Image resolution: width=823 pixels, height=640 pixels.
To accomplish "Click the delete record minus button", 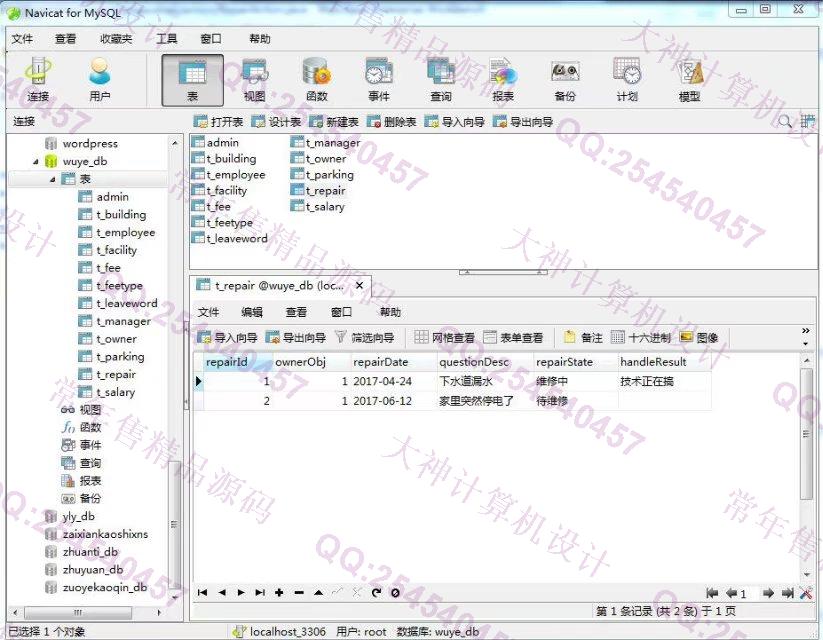I will pos(299,593).
